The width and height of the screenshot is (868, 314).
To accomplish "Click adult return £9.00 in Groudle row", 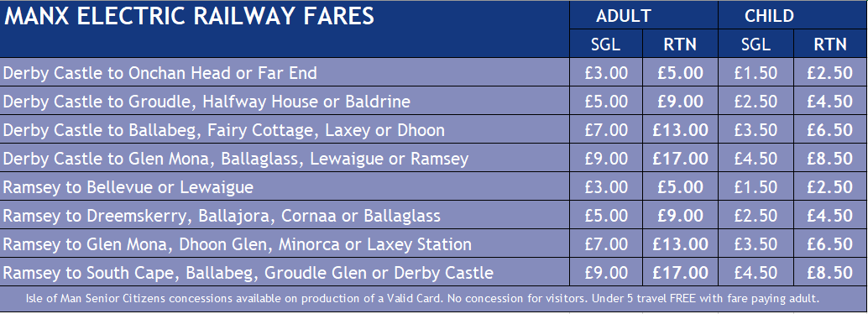I will 680,102.
